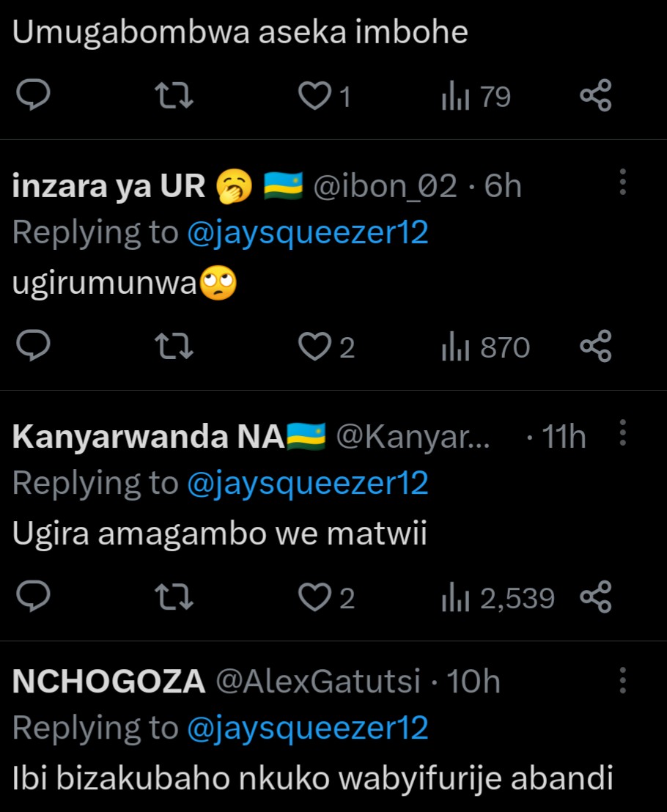Open @jaysqueezer12 link in NCHOGOZA's reply
Screen dimensions: 667x812
308,728
